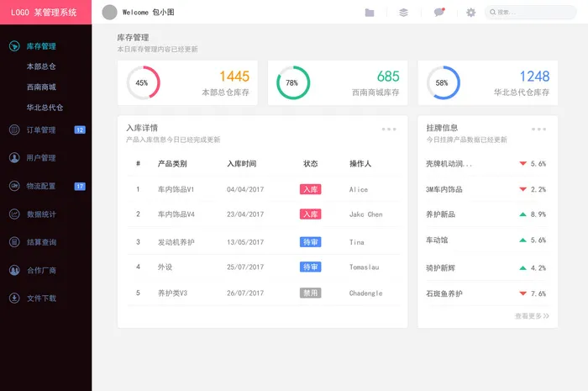Click operator name Tomaslau
Image resolution: width=588 pixels, height=391 pixels.
pyautogui.click(x=364, y=267)
